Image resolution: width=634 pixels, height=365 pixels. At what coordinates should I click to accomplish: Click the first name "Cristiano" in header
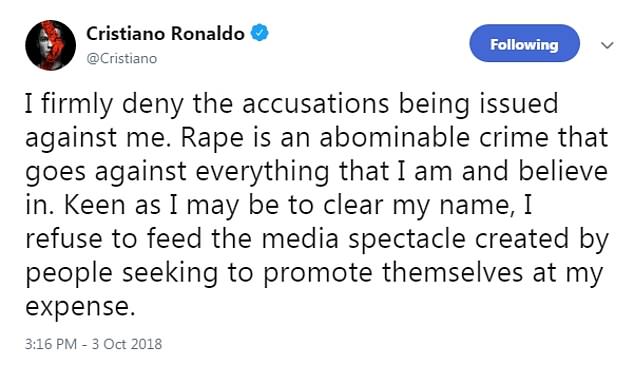point(125,34)
